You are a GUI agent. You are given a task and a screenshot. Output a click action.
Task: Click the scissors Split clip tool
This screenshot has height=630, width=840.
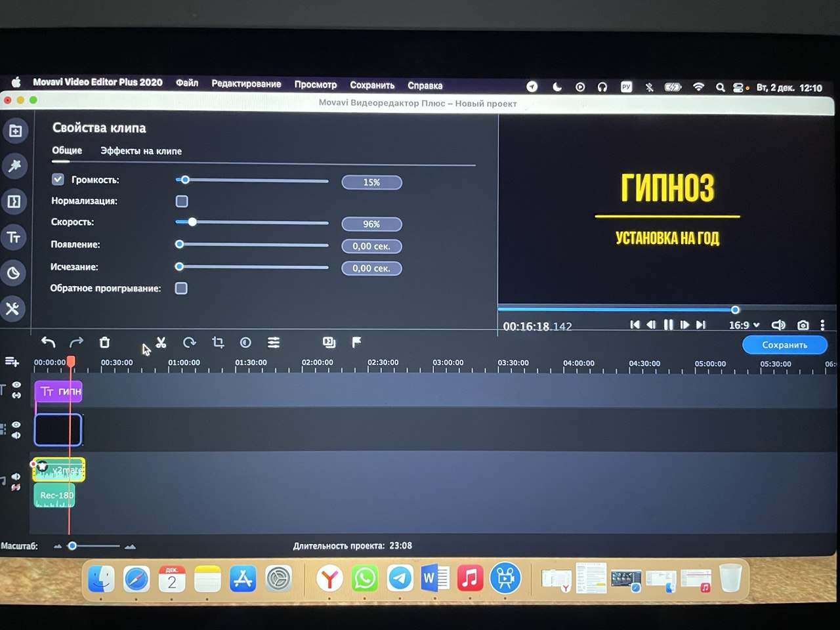coord(161,343)
